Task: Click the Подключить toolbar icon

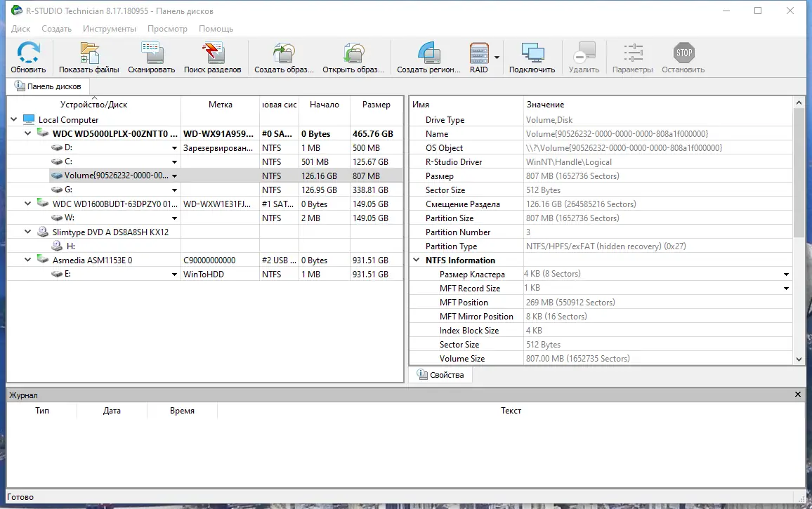Action: pyautogui.click(x=532, y=56)
